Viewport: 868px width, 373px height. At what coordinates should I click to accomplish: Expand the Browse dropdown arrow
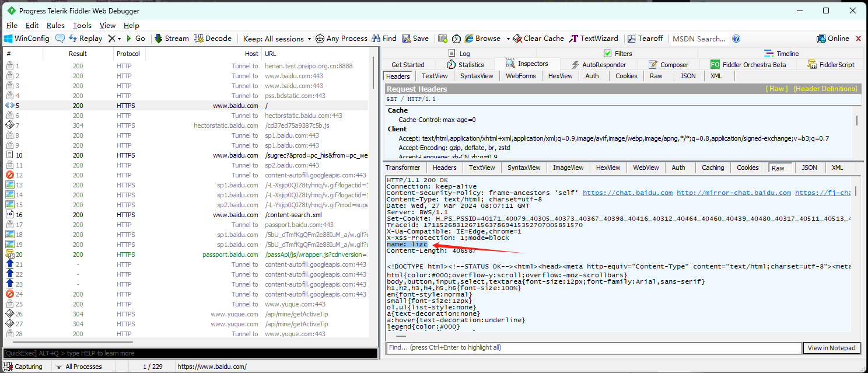[508, 39]
